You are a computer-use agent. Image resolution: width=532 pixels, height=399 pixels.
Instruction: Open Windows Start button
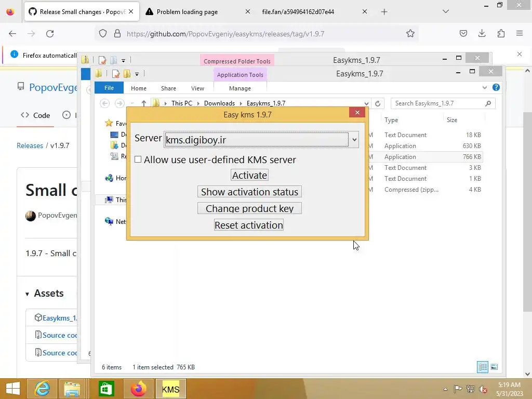click(13, 389)
